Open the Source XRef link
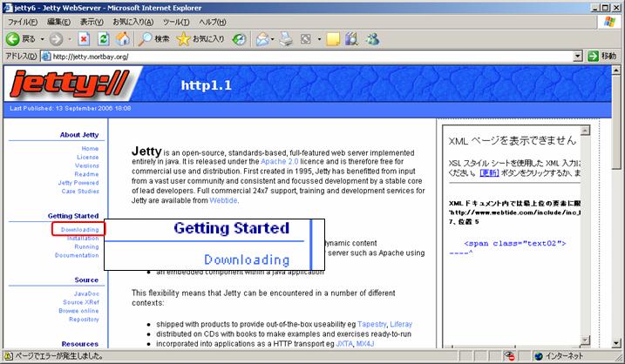Screen dimensions: 625x364 coord(81,302)
